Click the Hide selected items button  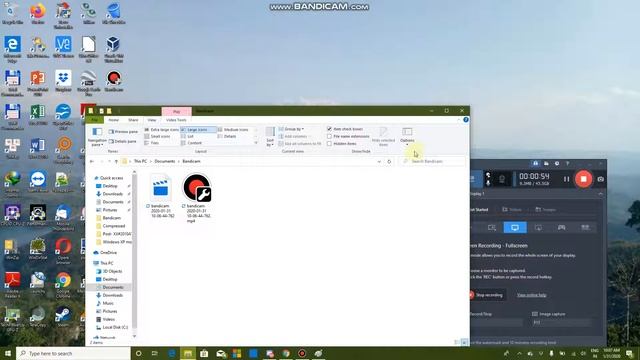(x=383, y=137)
